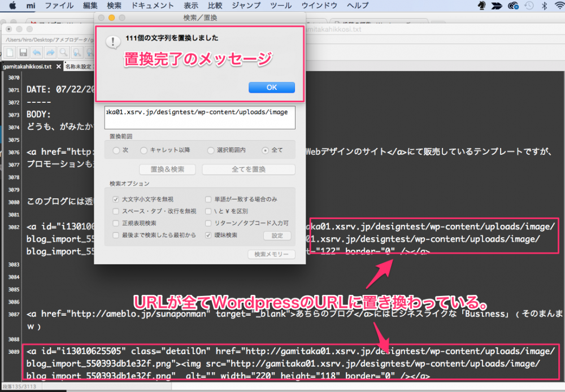Click the chess knight menu bar icon
565x392 pixels.
coord(481,6)
